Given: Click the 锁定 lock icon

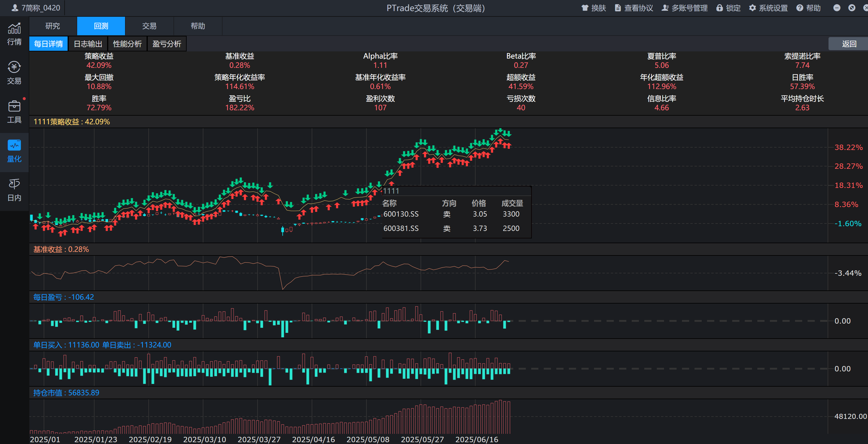Looking at the screenshot, I should tap(719, 8).
